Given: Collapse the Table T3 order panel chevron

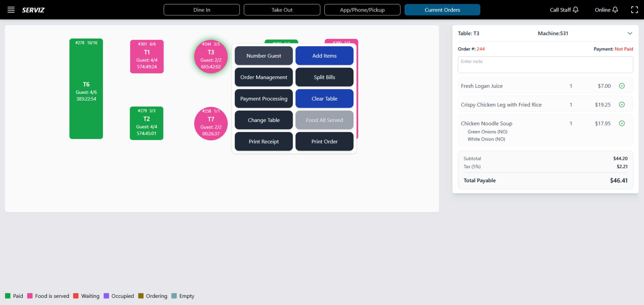Looking at the screenshot, I should coord(630,34).
